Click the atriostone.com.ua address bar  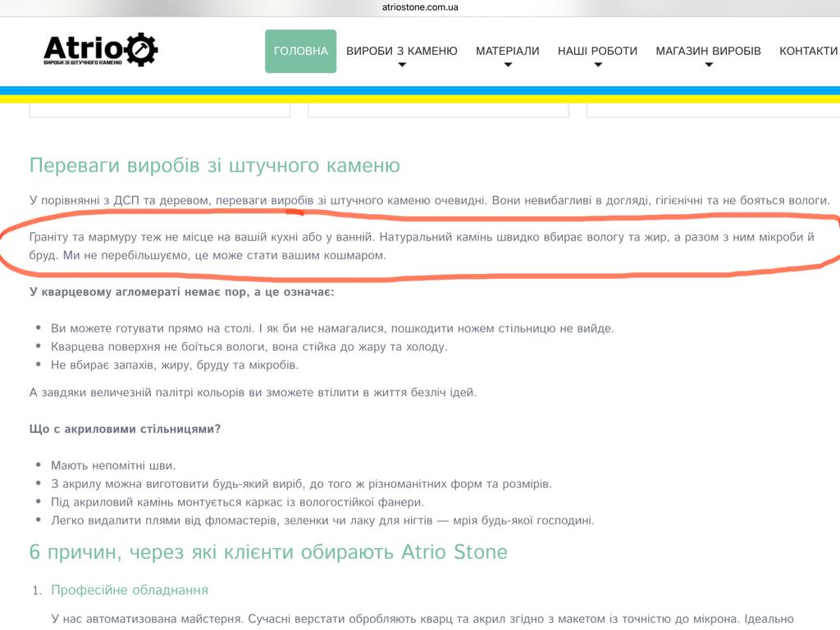[420, 7]
